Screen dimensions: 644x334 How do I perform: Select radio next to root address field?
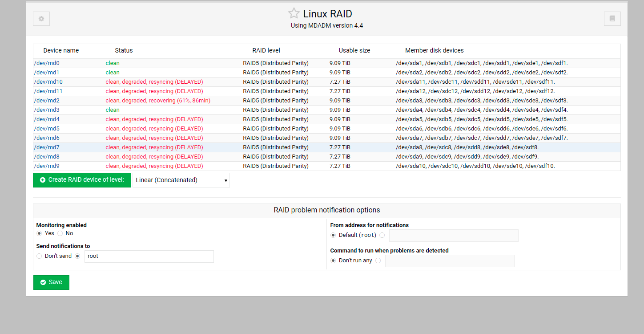pos(78,256)
